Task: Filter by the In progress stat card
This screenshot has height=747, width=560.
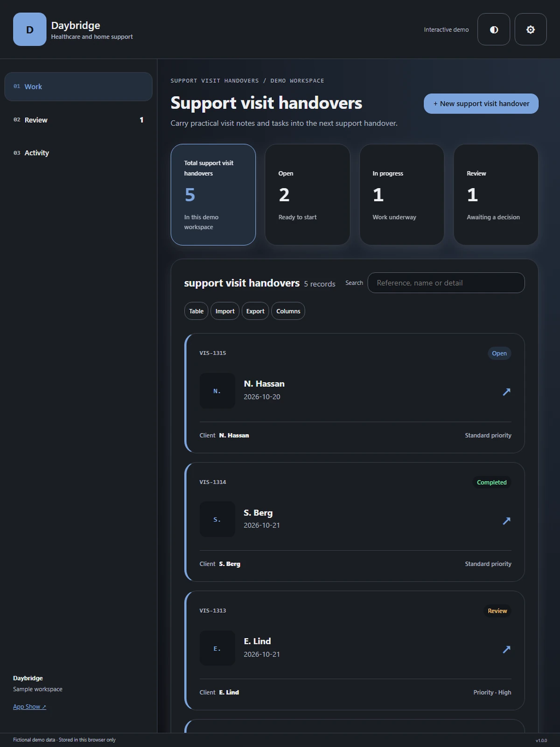Action: pyautogui.click(x=402, y=195)
